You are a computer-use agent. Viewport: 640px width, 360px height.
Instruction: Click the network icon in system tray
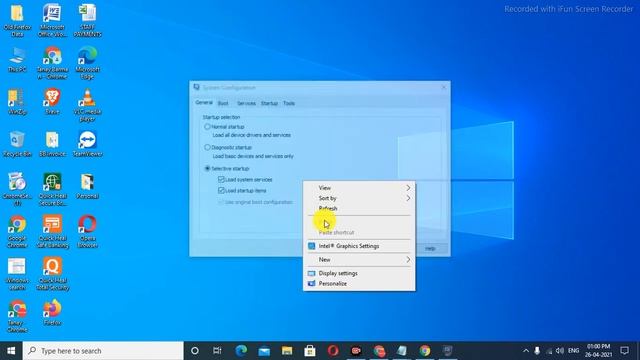[549, 351]
